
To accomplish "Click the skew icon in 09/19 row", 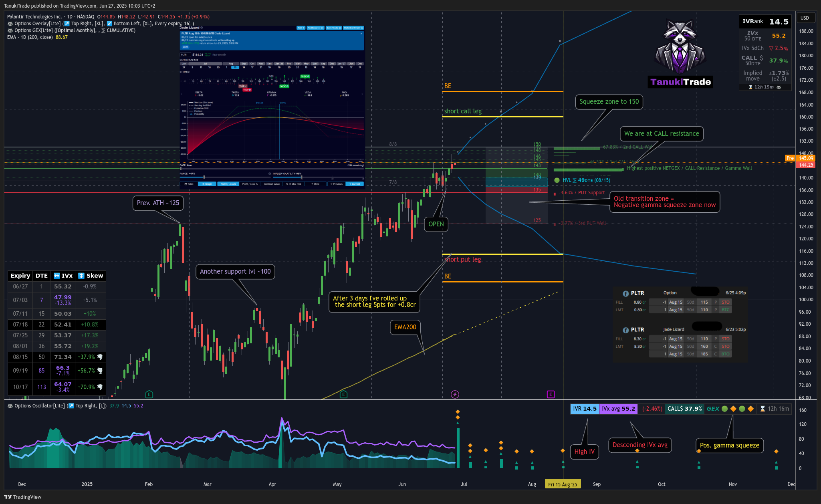I will click(x=100, y=371).
